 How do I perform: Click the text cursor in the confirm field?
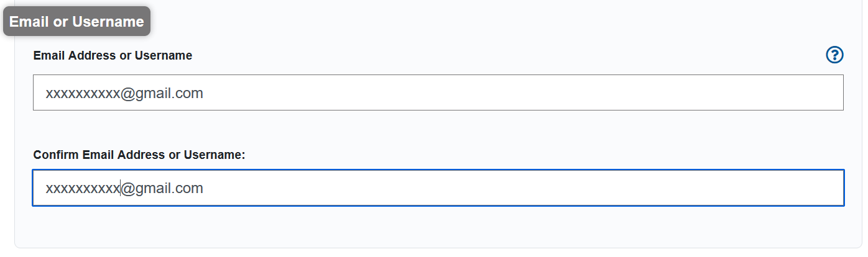(120, 188)
